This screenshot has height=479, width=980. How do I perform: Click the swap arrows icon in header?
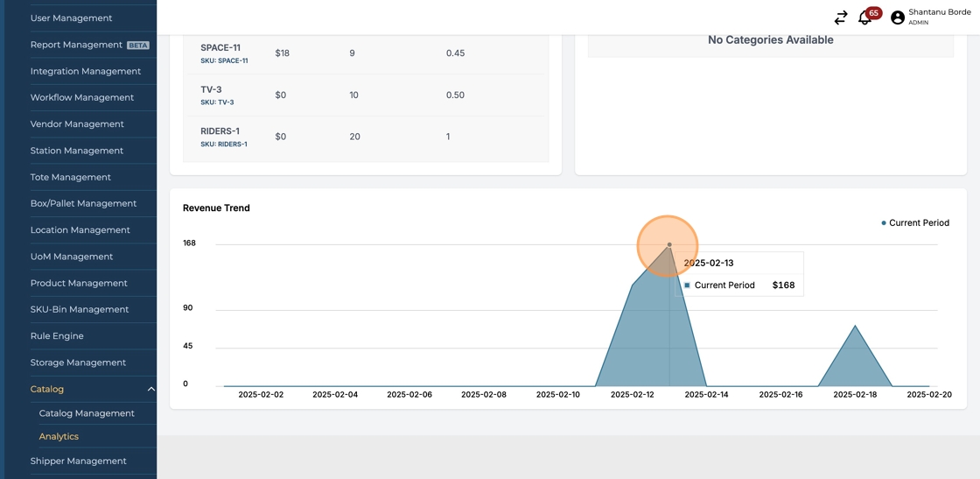(x=841, y=18)
